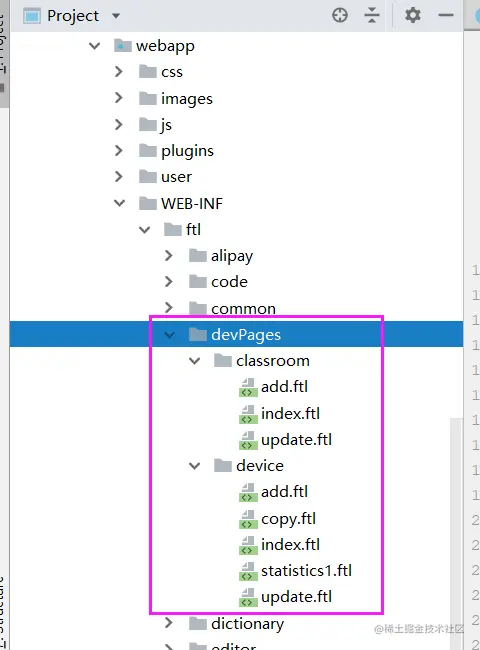Click file icon of device add.ftl
Image resolution: width=480 pixels, height=650 pixels.
[248, 492]
